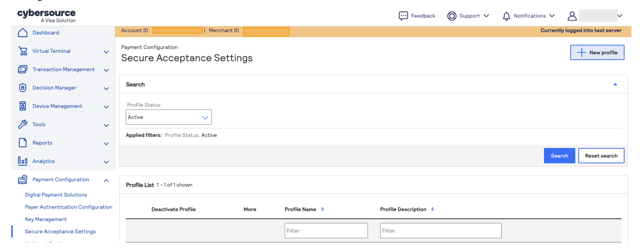The image size is (644, 250).
Task: Expand the Reports menu
Action: click(x=106, y=144)
